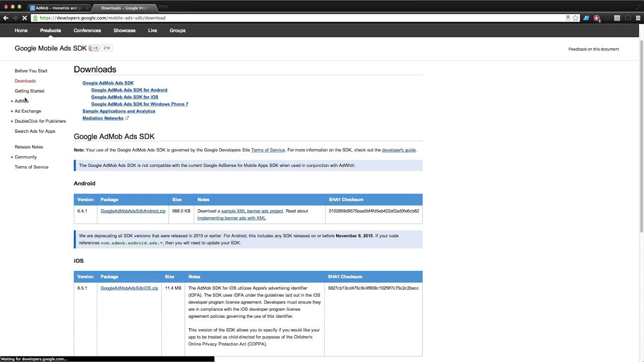Expand the Community sidebar arrow
Image resolution: width=644 pixels, height=362 pixels.
point(12,157)
